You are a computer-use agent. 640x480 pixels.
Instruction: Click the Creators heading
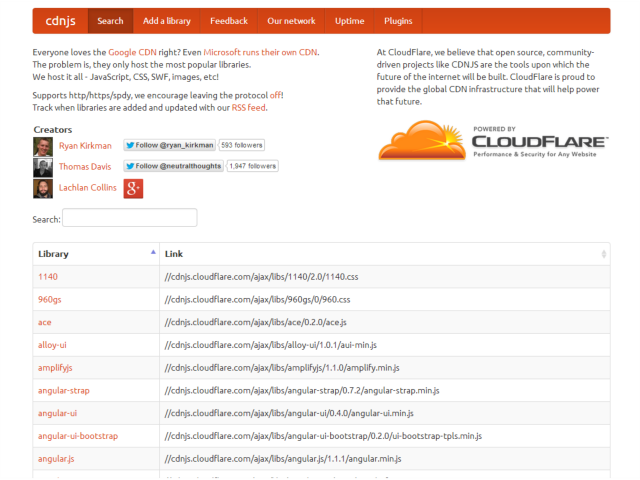[53, 130]
